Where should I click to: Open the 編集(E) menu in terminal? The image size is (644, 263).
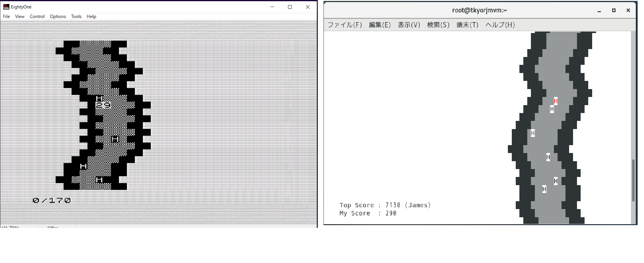click(380, 25)
